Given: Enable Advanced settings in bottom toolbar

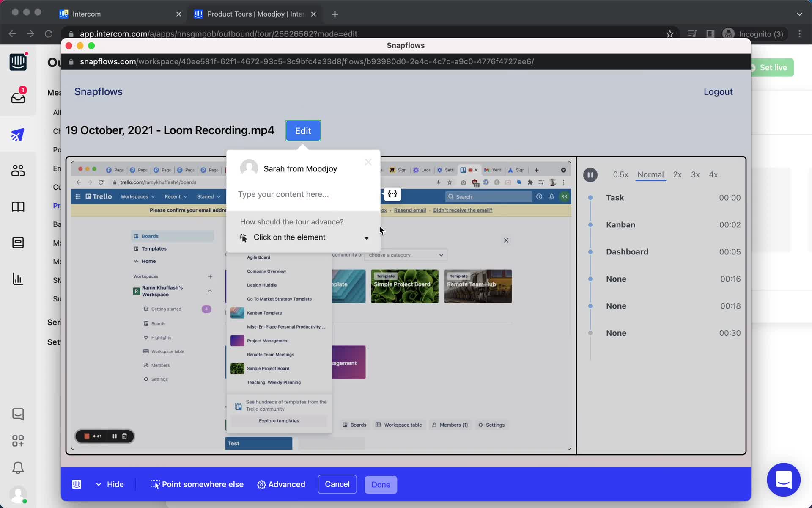Looking at the screenshot, I should (x=280, y=484).
